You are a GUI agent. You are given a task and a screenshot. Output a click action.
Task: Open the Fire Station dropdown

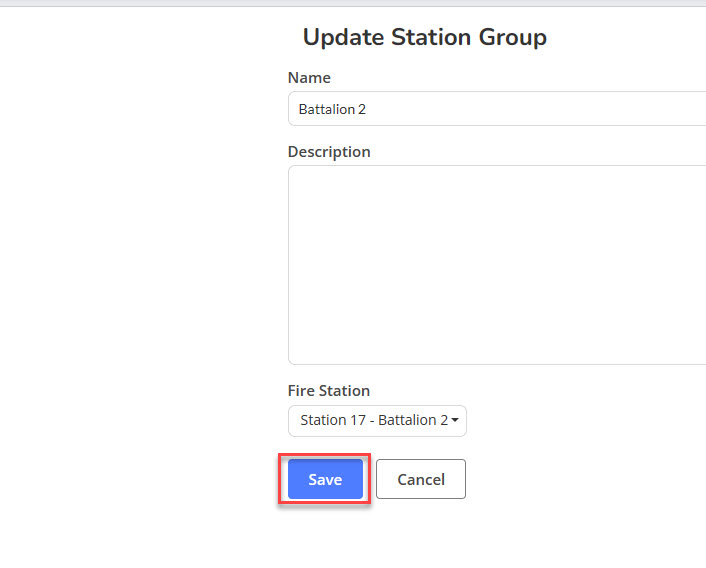(x=377, y=420)
